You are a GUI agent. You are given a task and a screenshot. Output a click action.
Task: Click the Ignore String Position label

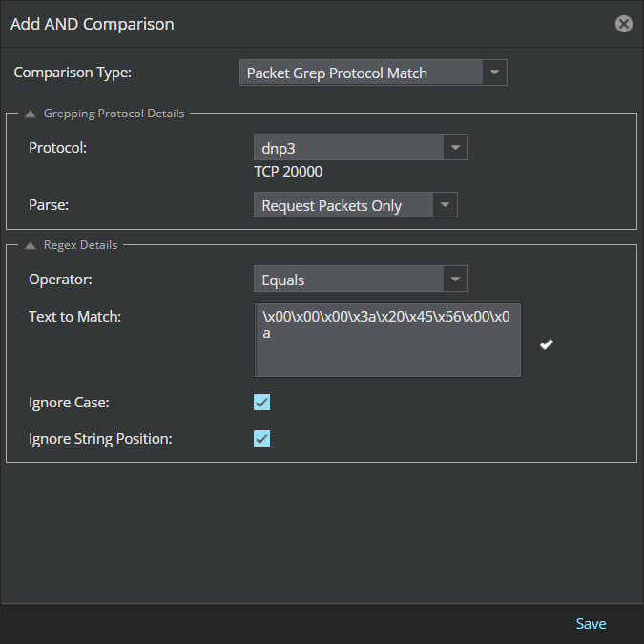pos(100,439)
